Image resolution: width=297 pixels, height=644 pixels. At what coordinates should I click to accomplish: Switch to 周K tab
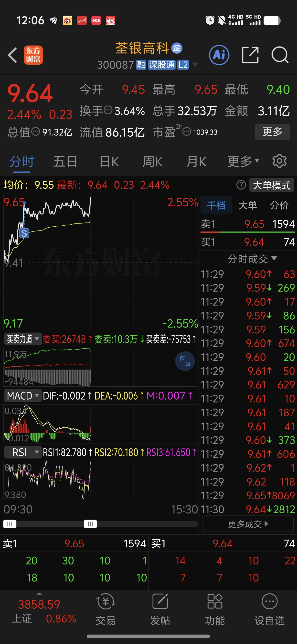pos(153,161)
